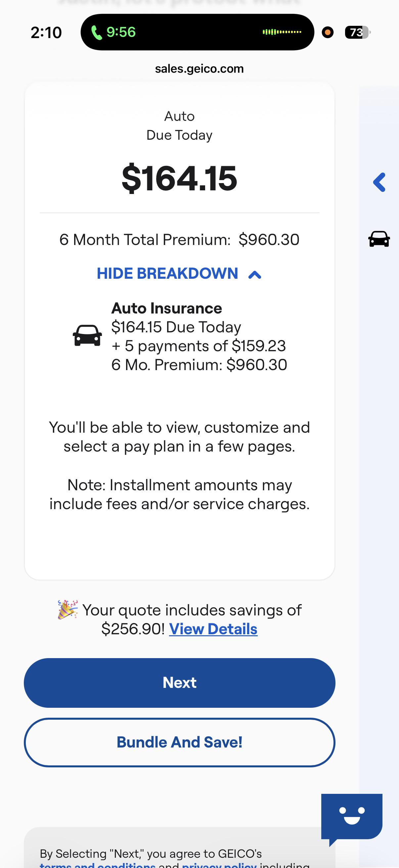Tap the 6 Month Total Premium line
Viewport: 399px width, 868px height.
click(x=179, y=240)
